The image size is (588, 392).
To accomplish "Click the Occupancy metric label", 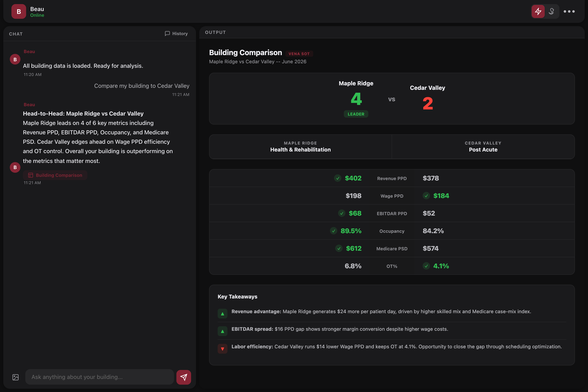I will [392, 231].
